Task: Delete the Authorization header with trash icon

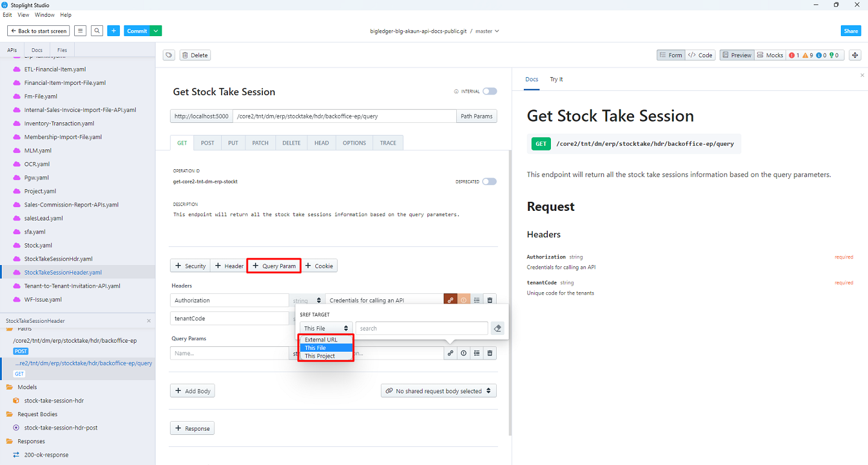Action: 490,300
